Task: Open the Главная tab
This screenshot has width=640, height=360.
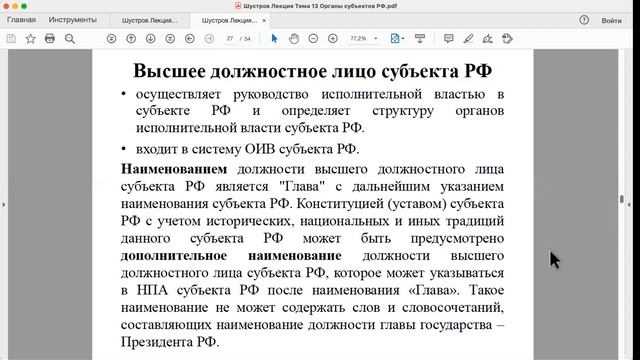Action: pos(21,20)
